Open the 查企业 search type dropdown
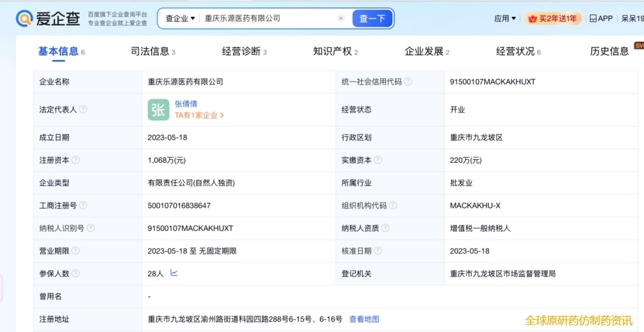This screenshot has width=644, height=332. tap(180, 18)
